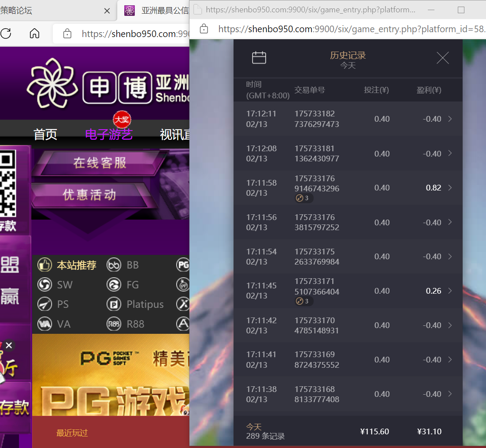Reload the page in the left browser window
This screenshot has width=486, height=448.
pos(6,33)
